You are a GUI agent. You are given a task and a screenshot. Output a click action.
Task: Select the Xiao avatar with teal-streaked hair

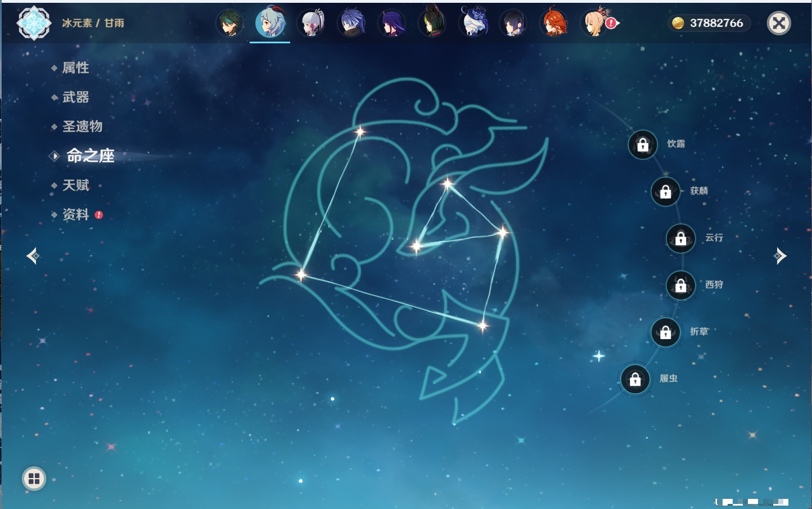click(x=230, y=23)
